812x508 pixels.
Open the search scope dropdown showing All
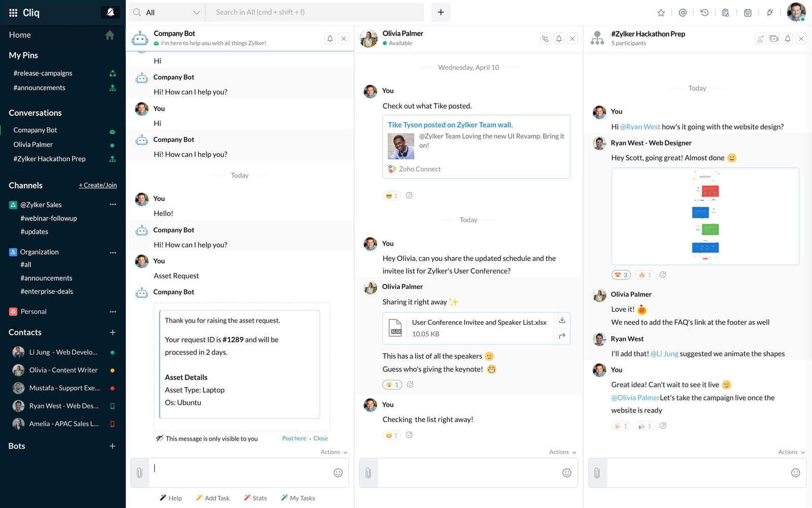(x=167, y=12)
